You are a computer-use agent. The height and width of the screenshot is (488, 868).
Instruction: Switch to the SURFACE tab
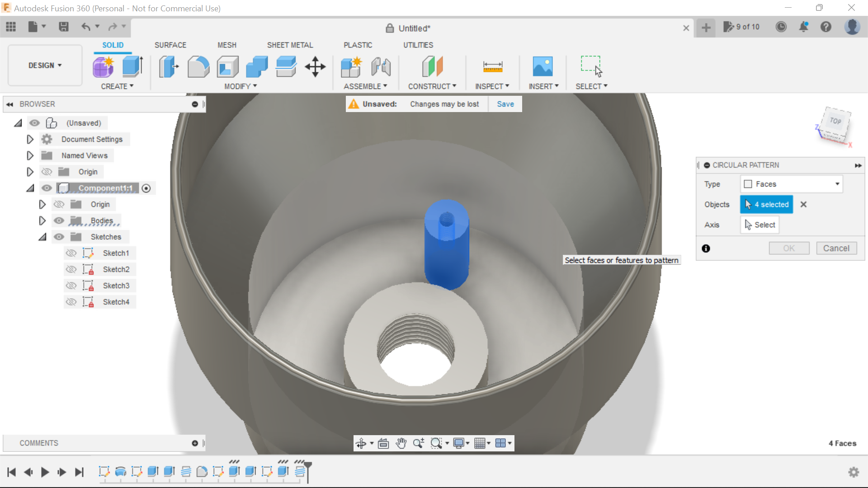170,45
